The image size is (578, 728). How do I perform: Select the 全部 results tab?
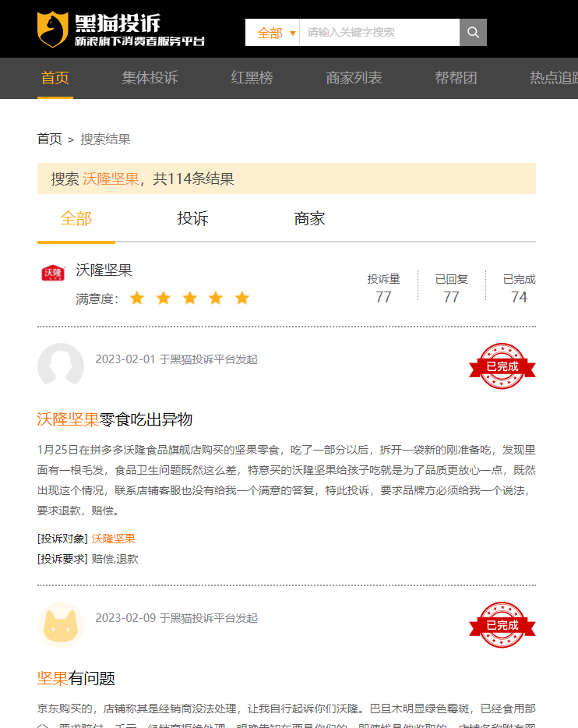click(x=76, y=219)
